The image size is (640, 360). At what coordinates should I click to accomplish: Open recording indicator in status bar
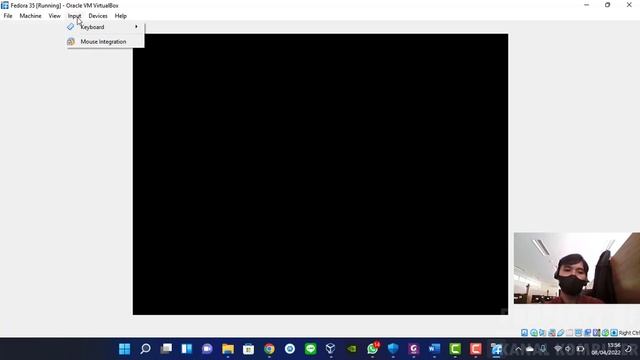pyautogui.click(x=588, y=333)
